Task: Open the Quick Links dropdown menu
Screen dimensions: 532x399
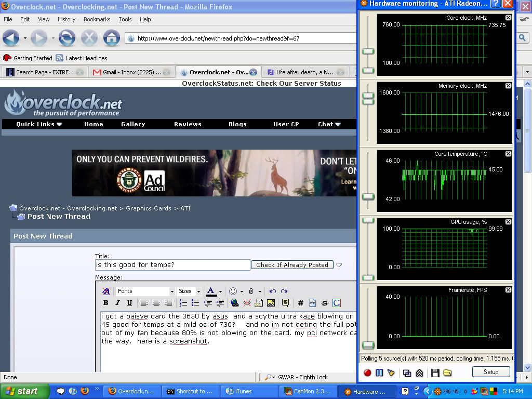Action: click(39, 124)
